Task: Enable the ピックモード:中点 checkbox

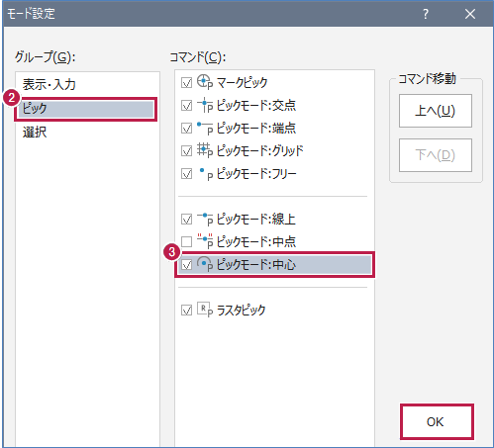Action: point(187,242)
